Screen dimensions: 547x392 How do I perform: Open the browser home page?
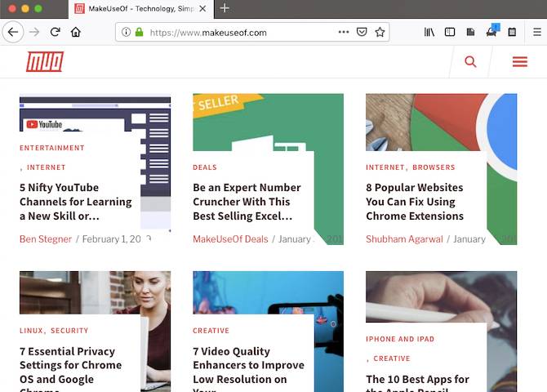[x=76, y=32]
